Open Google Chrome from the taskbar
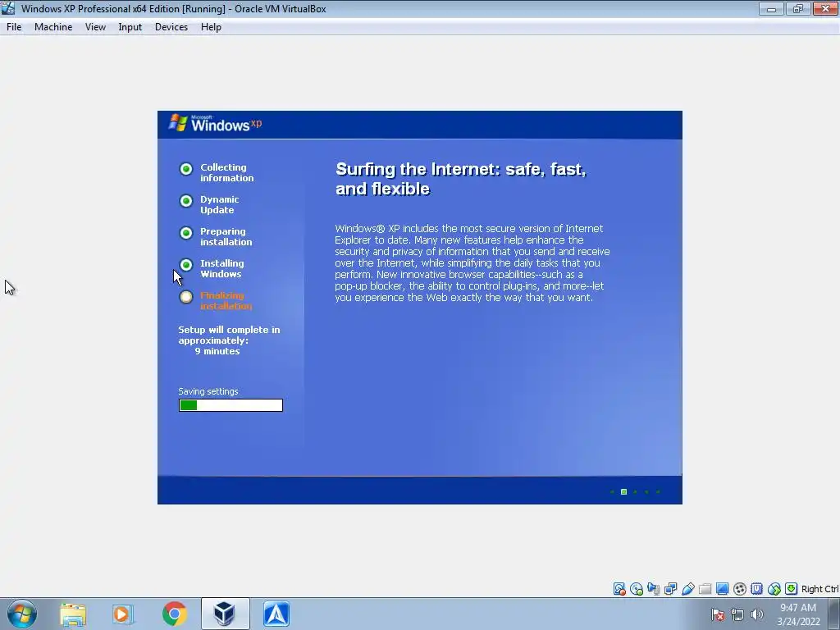 click(x=174, y=614)
